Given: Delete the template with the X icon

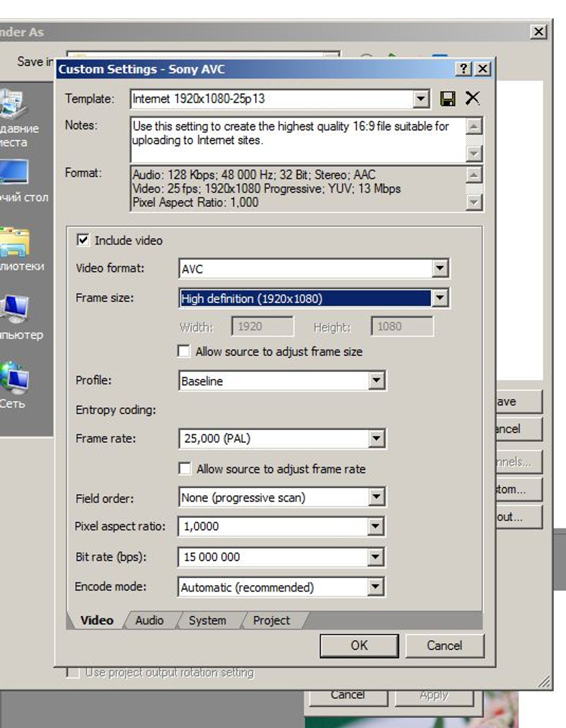Looking at the screenshot, I should pyautogui.click(x=473, y=98).
